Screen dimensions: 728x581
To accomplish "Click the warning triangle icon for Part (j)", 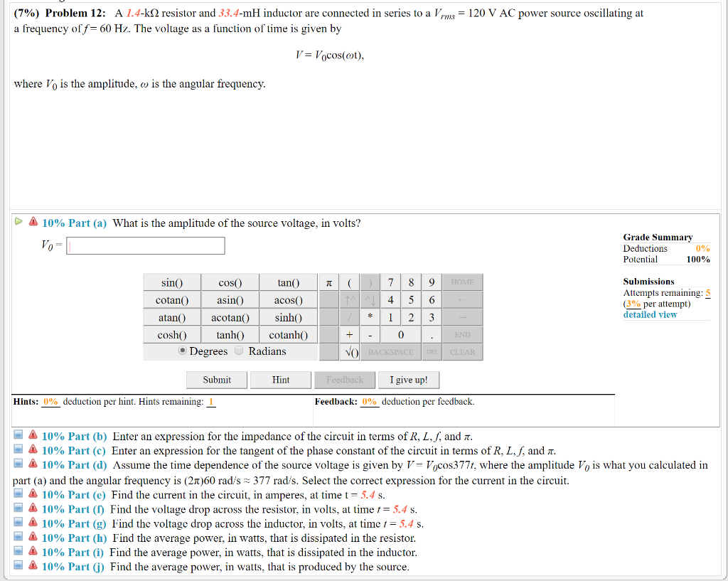I will (x=33, y=565).
